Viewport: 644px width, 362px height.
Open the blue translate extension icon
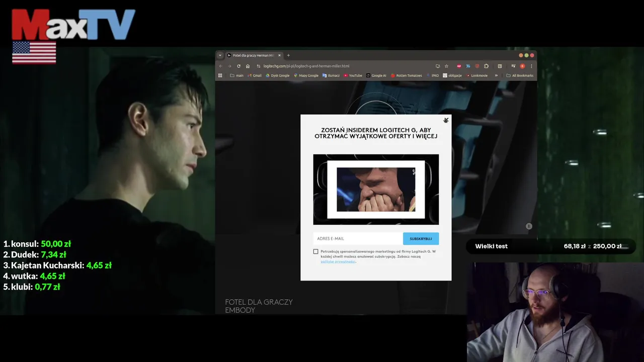(468, 66)
